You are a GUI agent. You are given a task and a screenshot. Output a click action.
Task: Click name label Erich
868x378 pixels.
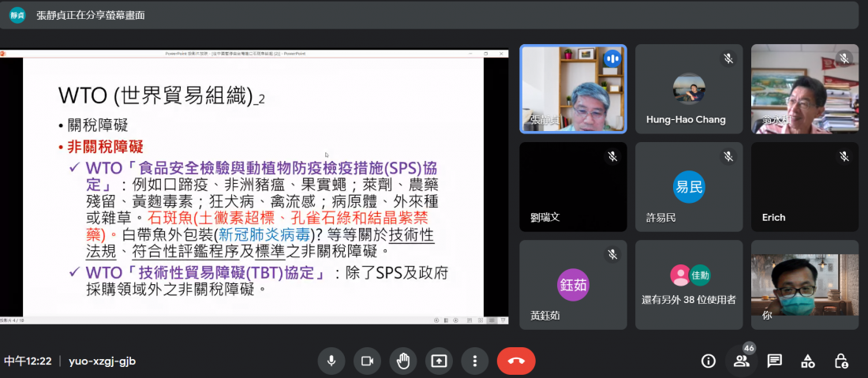[773, 218]
